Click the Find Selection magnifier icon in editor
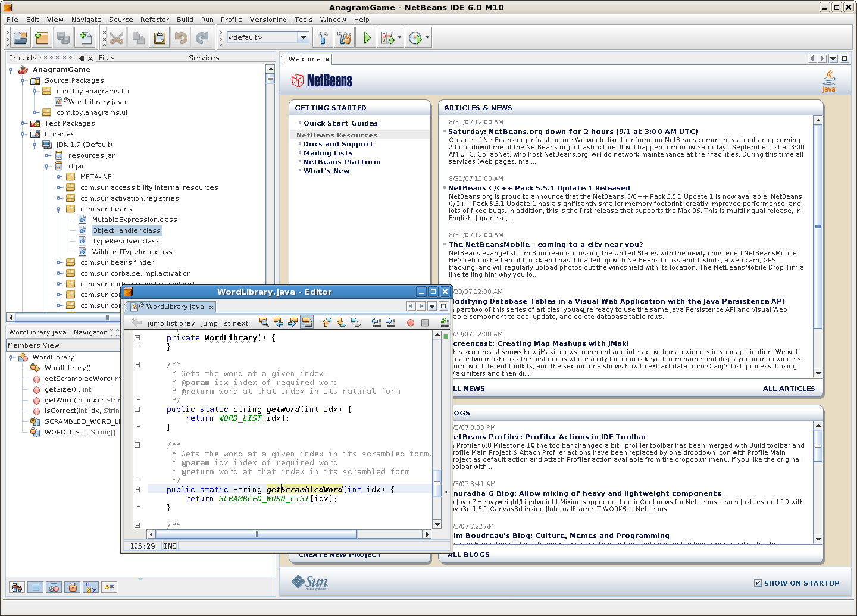The image size is (857, 616). point(264,323)
